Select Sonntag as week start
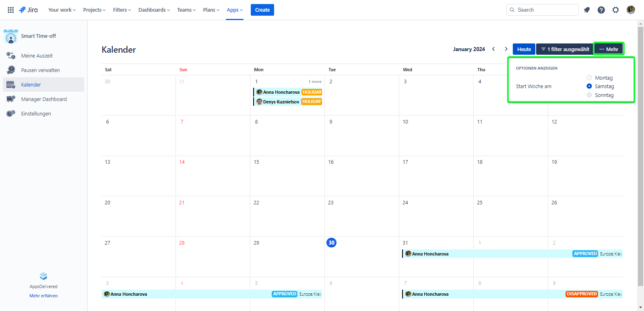This screenshot has height=311, width=644. [589, 95]
